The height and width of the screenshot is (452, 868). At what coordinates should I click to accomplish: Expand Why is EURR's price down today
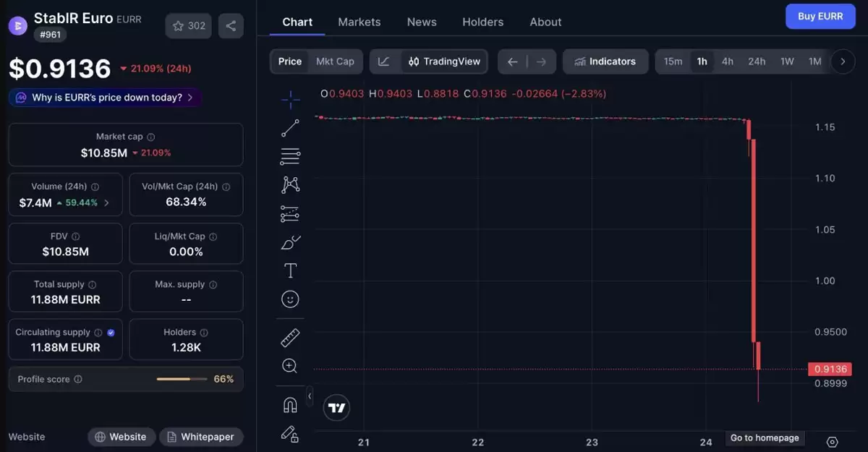point(105,97)
